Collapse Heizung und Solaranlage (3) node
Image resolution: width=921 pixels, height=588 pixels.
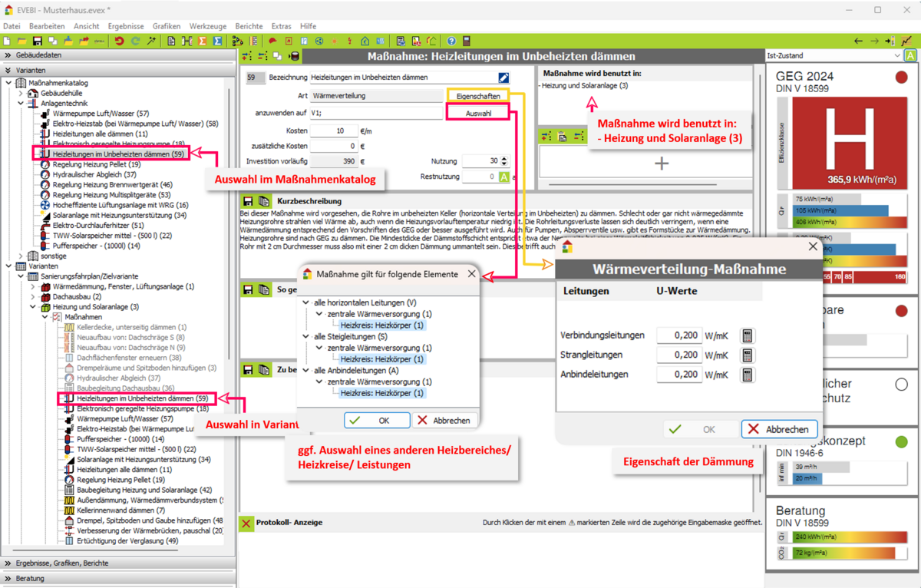coord(33,306)
